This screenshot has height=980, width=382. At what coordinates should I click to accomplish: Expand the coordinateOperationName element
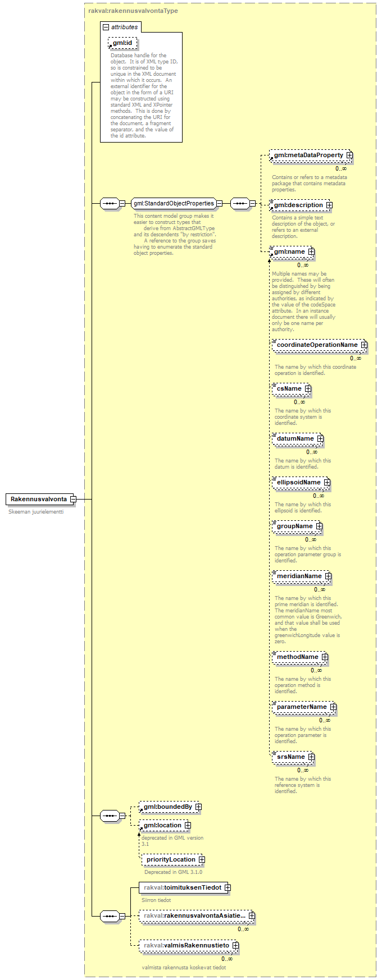coord(364,345)
